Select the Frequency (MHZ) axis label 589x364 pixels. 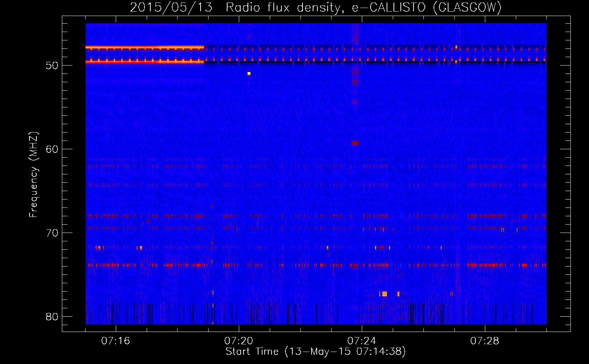[x=33, y=175]
